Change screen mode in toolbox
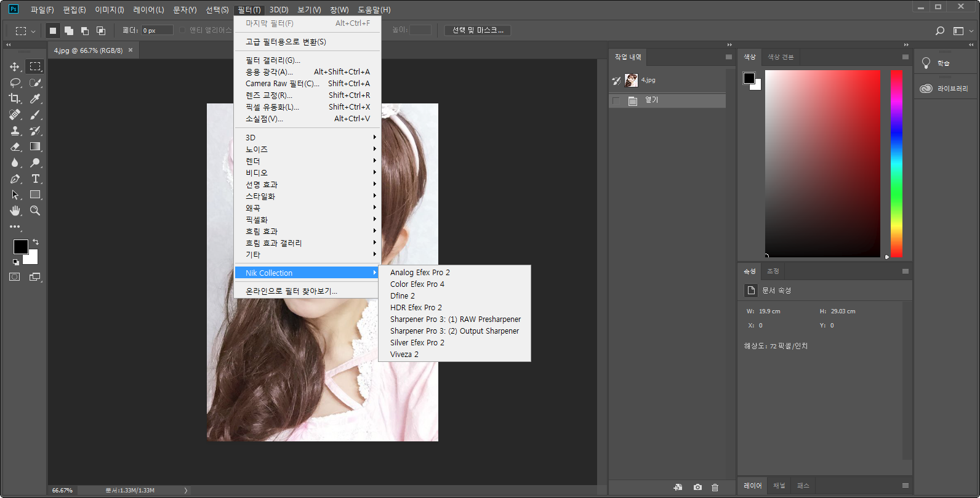980x498 pixels. click(x=35, y=277)
